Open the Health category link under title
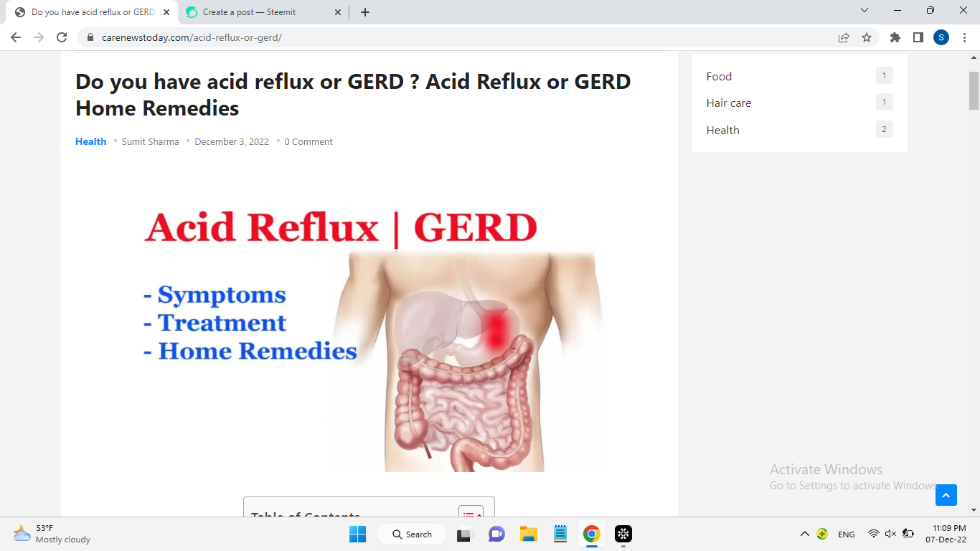Viewport: 980px width, 551px height. tap(90, 141)
